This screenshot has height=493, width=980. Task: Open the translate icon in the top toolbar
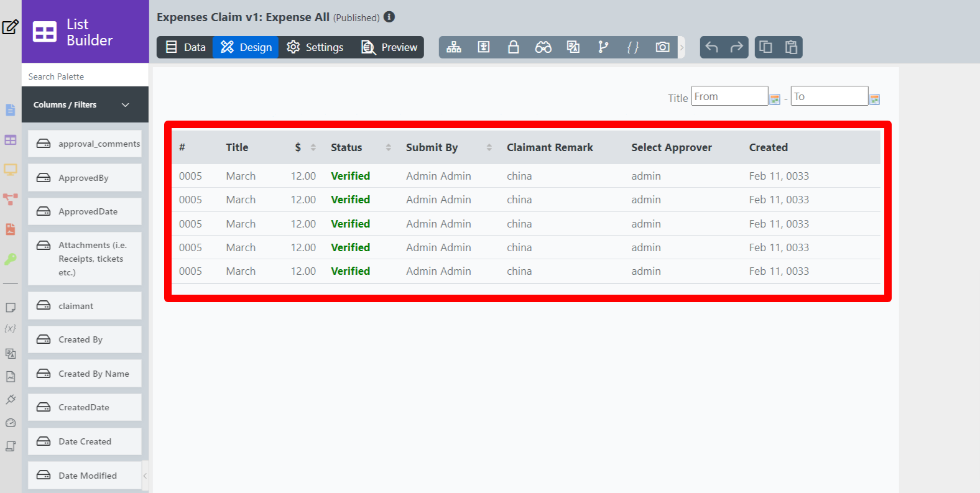tap(573, 47)
